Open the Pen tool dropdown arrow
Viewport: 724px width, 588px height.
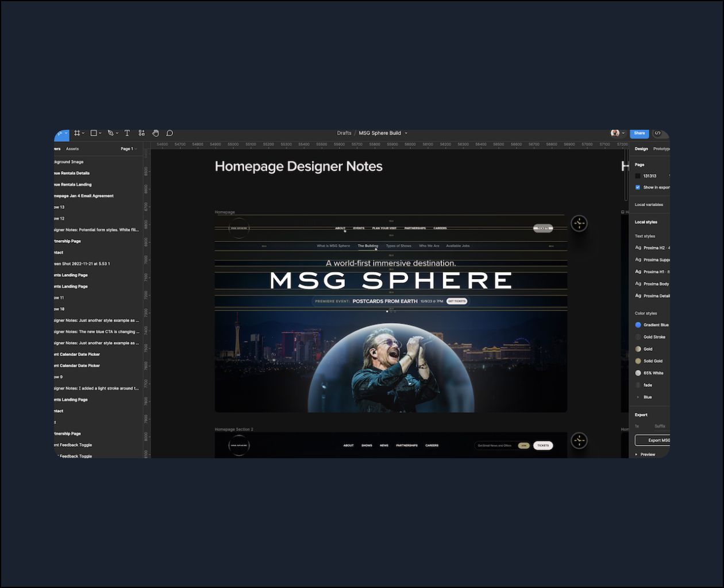coord(117,133)
